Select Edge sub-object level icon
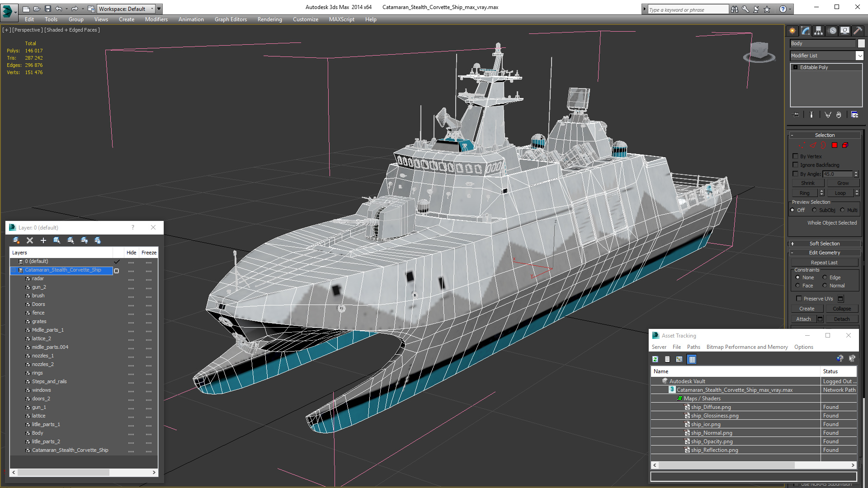The height and width of the screenshot is (488, 868). click(813, 145)
